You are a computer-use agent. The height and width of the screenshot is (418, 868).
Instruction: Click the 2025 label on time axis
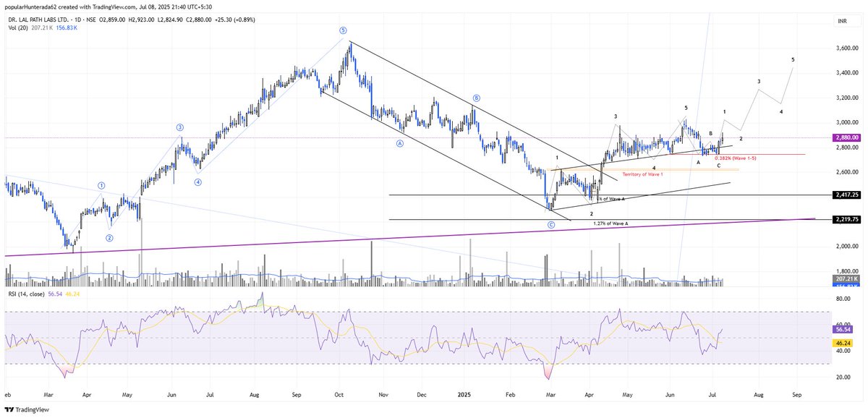[x=464, y=396]
